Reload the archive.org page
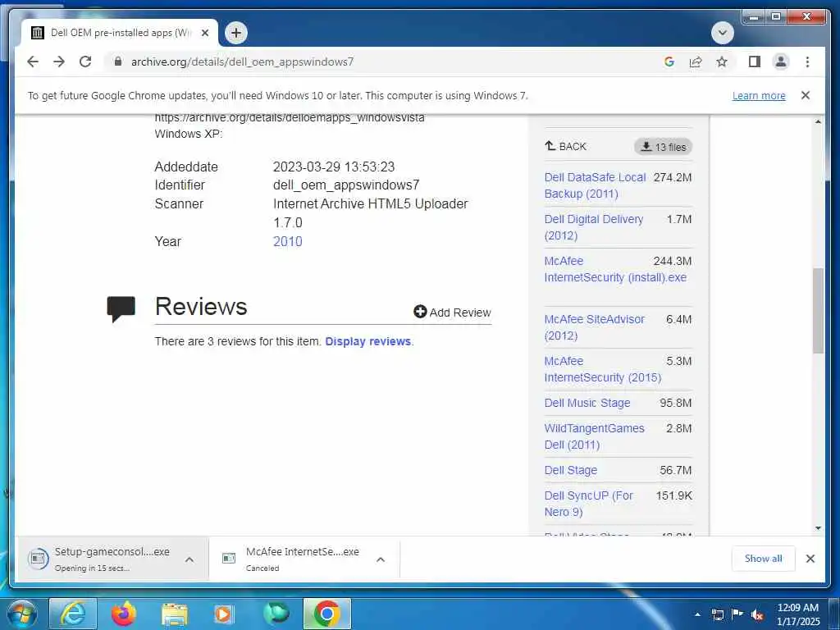840x630 pixels. point(85,62)
